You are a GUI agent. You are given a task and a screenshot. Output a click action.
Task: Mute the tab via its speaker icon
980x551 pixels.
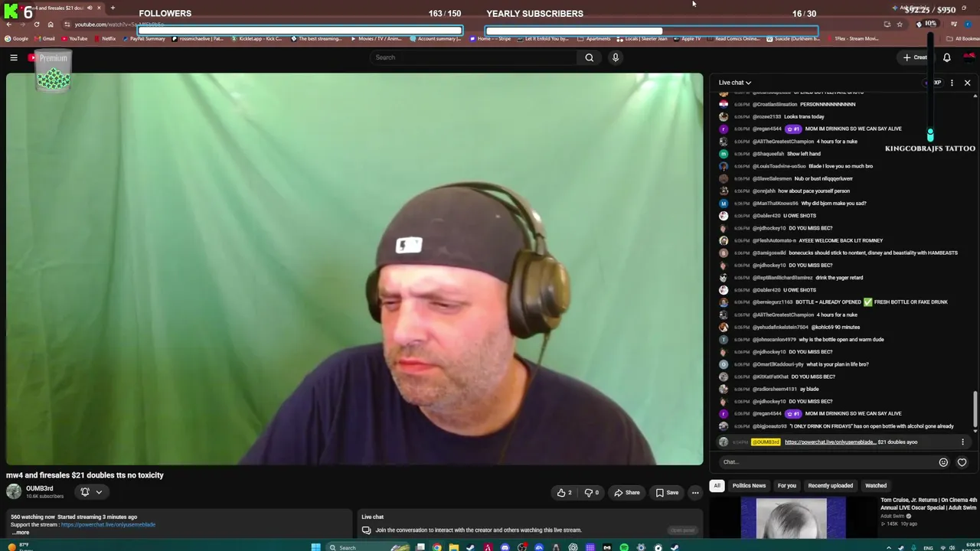pos(90,8)
